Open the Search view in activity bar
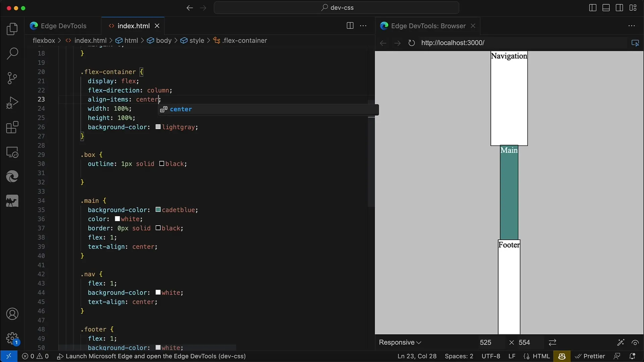Viewport: 644px width, 362px height. [x=12, y=53]
